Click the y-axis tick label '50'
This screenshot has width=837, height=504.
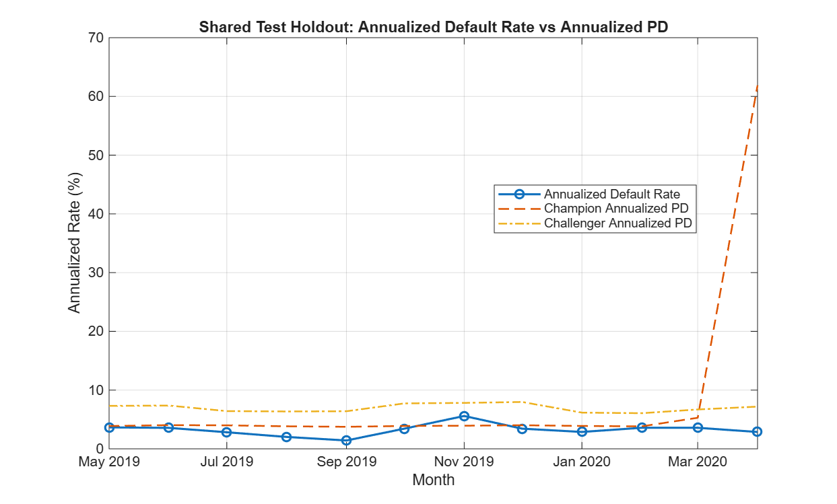(x=96, y=155)
